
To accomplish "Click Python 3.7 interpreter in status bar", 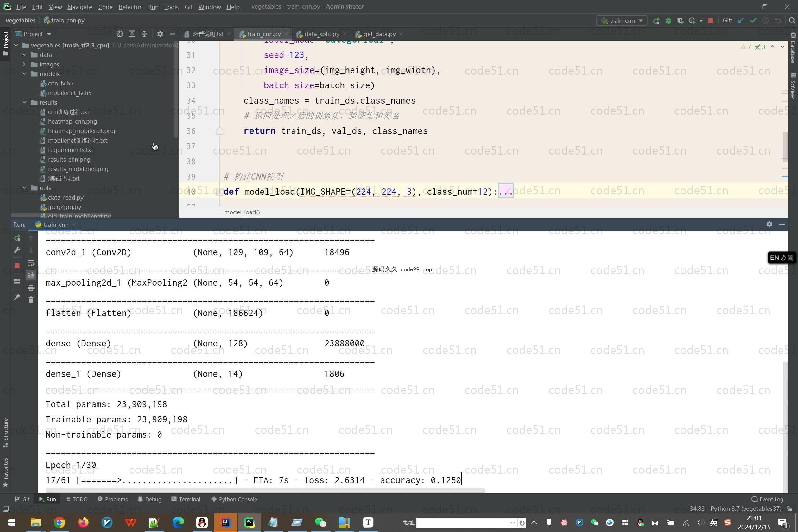I will point(746,509).
